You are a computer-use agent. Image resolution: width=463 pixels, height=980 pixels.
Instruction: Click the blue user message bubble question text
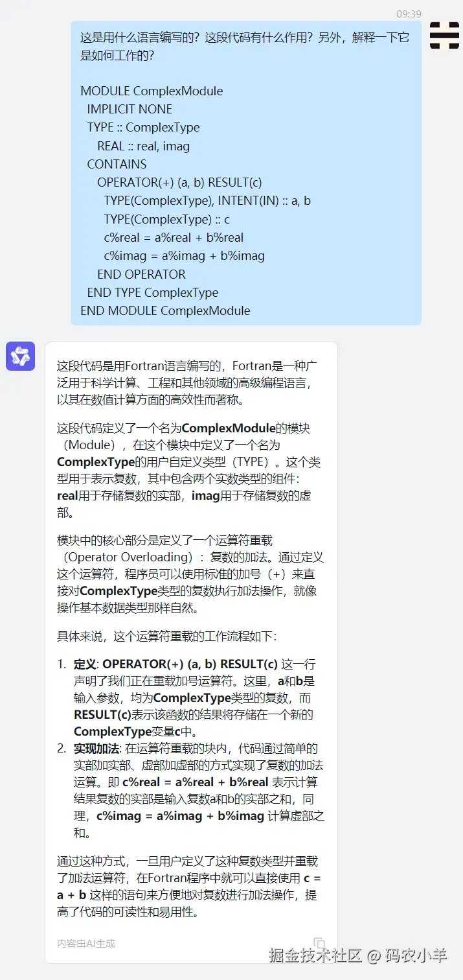point(245,47)
